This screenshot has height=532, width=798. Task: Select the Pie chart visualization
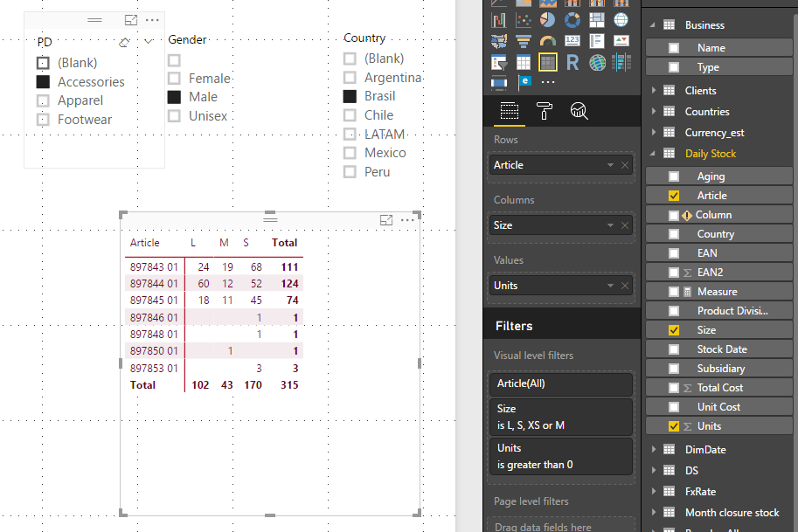point(548,20)
